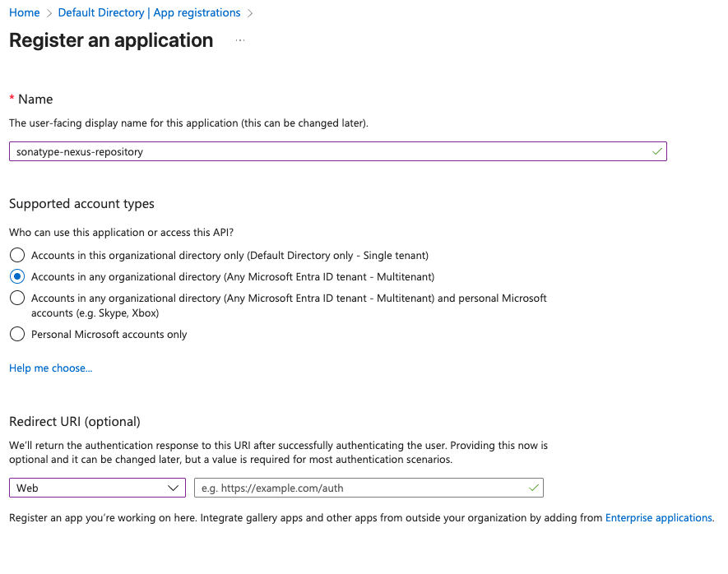728x574 pixels.
Task: Select Multitenant organizational directory radio option
Action: pyautogui.click(x=17, y=276)
